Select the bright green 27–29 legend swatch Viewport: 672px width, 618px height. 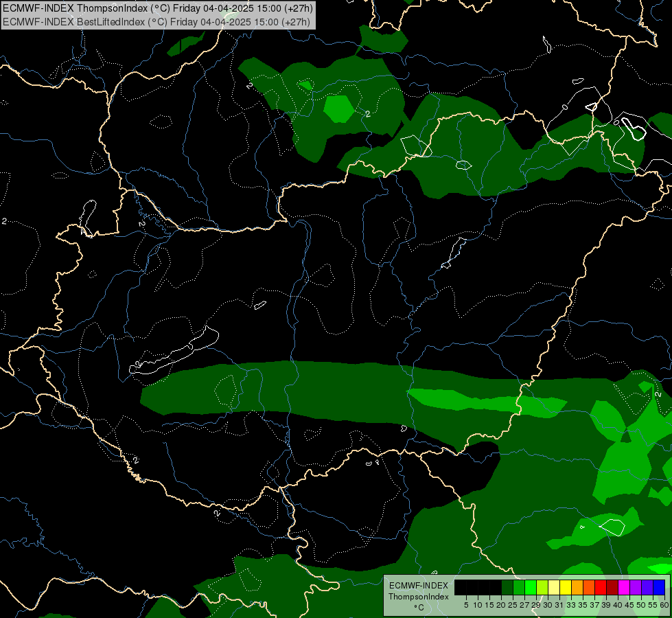tap(531, 587)
